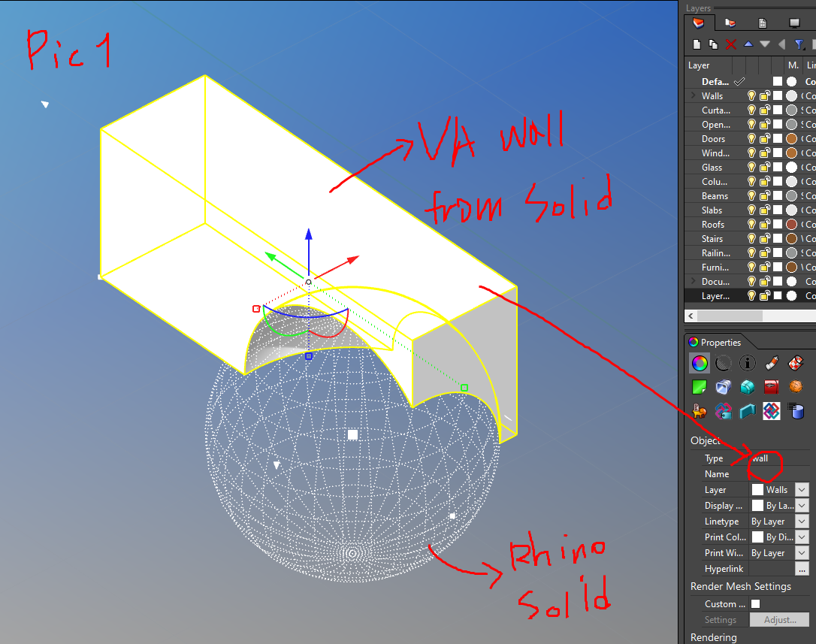Viewport: 816px width, 644px height.
Task: Open the Details info icon in Properties
Action: 748,363
